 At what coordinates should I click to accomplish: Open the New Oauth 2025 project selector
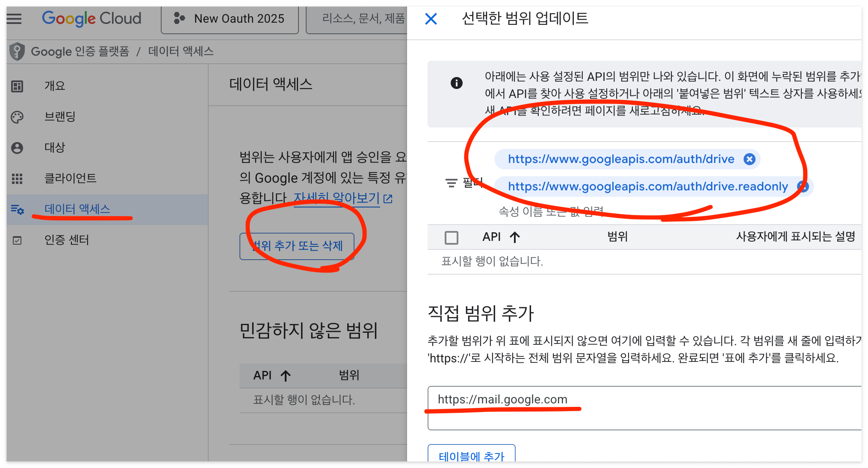click(x=230, y=19)
